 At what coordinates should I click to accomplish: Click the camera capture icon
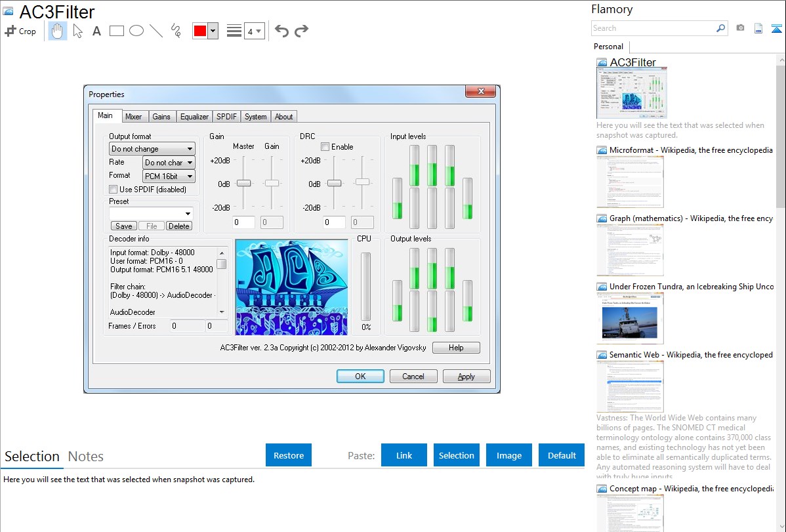tap(740, 28)
